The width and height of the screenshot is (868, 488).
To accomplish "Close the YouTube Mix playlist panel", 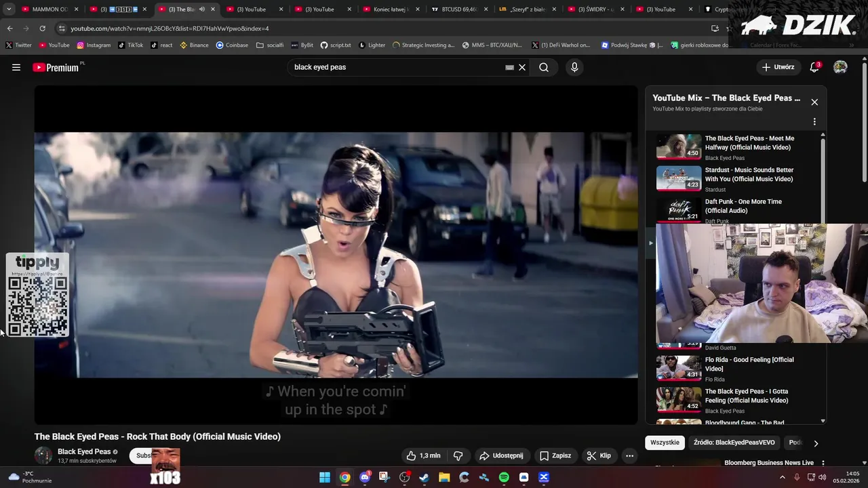I will pyautogui.click(x=814, y=102).
